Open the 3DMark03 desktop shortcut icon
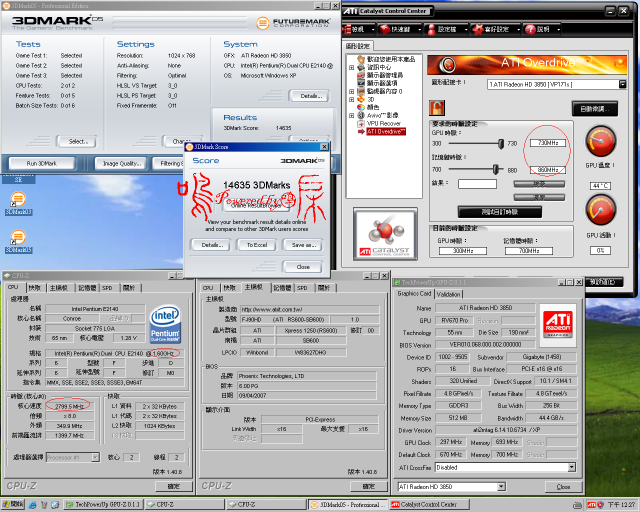The width and height of the screenshot is (640, 512). pyautogui.click(x=18, y=199)
